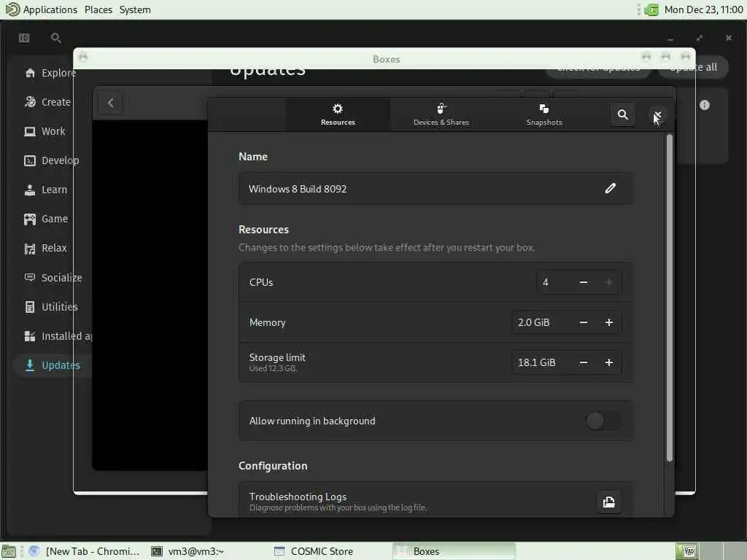Image resolution: width=747 pixels, height=560 pixels.
Task: Open the Snapshots tab
Action: coord(544,114)
